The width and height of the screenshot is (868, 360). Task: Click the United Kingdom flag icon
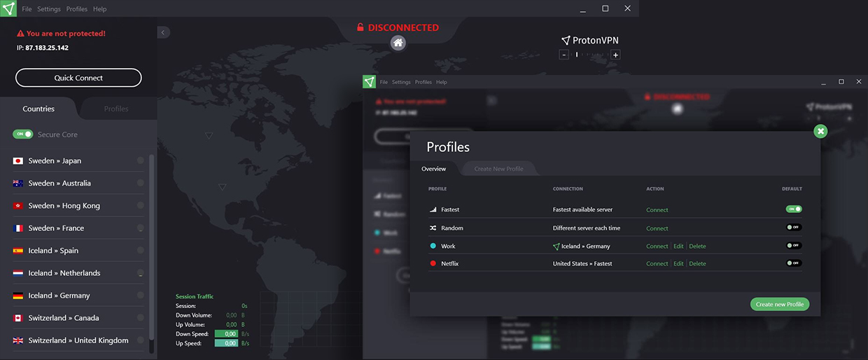click(x=18, y=340)
